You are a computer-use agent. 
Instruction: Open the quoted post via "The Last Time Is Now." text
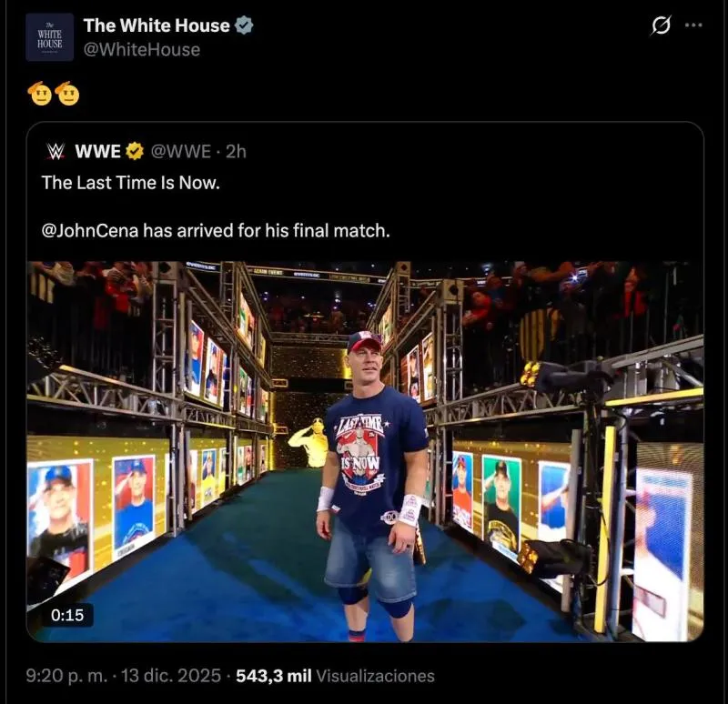pyautogui.click(x=131, y=182)
